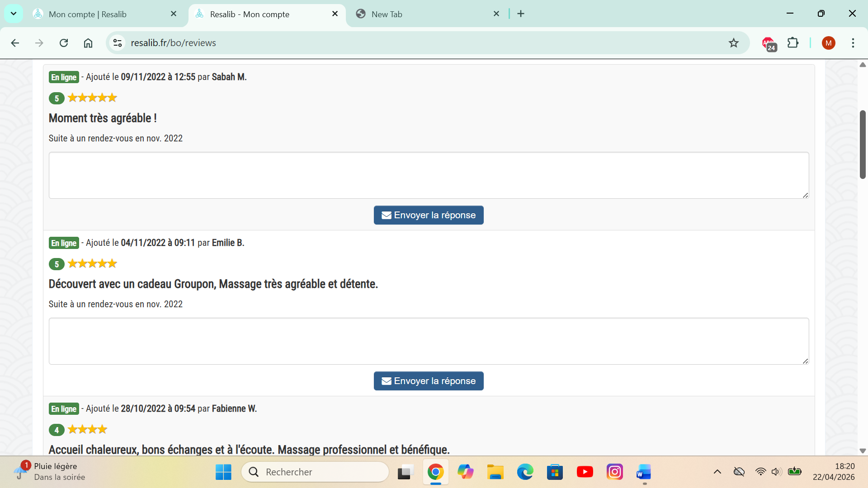Click the En ligne badge on Emilie B.'s review
This screenshot has width=868, height=488.
pos(64,243)
